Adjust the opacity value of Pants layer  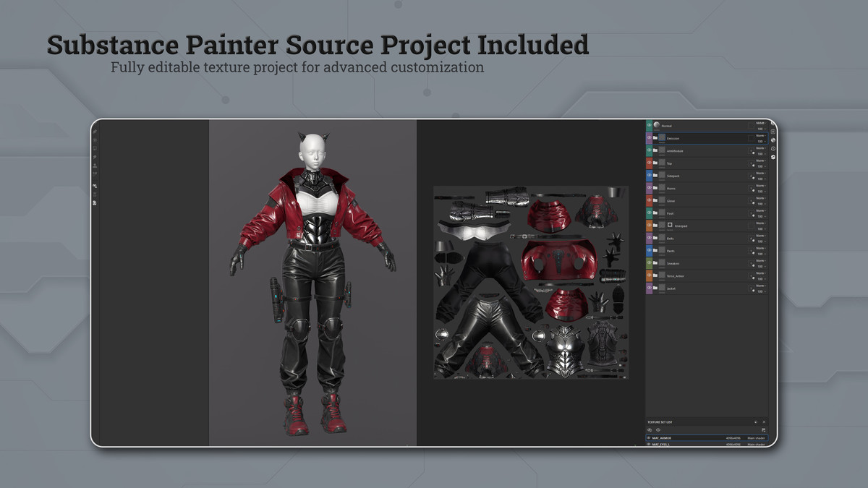761,254
